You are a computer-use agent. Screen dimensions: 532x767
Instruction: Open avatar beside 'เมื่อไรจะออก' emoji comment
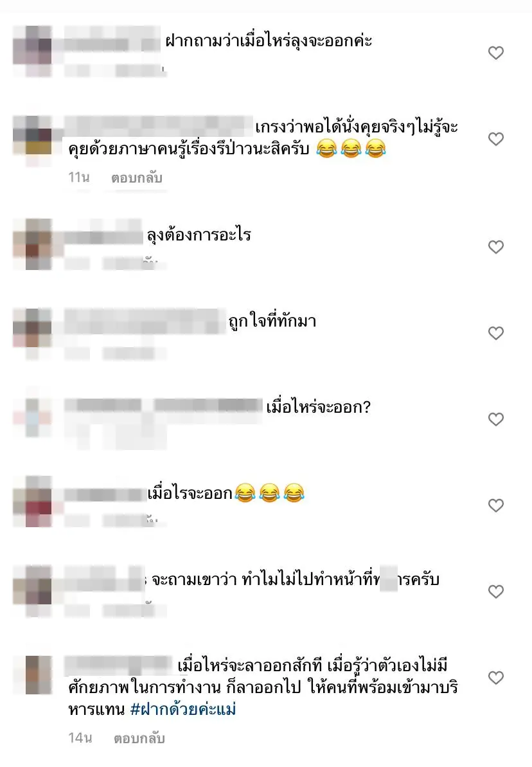[x=32, y=501]
